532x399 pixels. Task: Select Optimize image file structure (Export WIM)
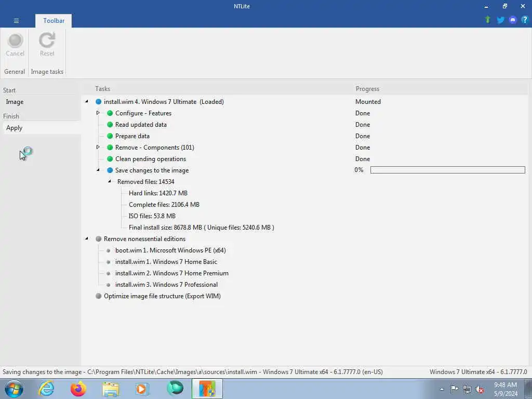162,296
